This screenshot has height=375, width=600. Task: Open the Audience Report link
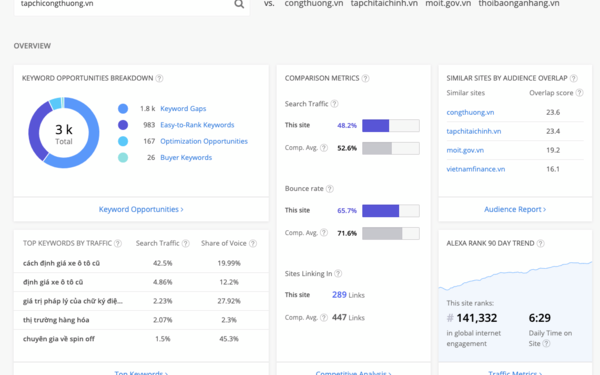click(x=515, y=209)
